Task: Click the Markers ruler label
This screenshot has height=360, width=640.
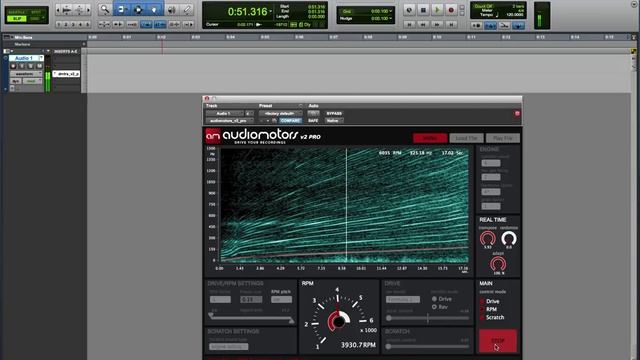Action: click(22, 44)
